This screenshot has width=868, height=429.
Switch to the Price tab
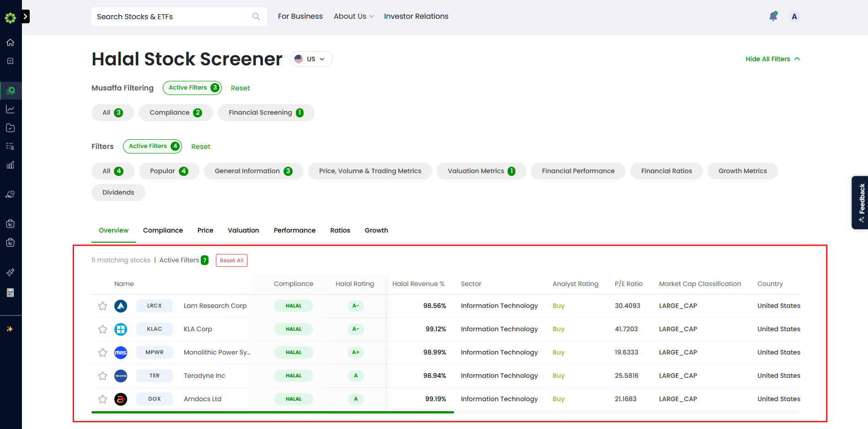click(x=205, y=231)
